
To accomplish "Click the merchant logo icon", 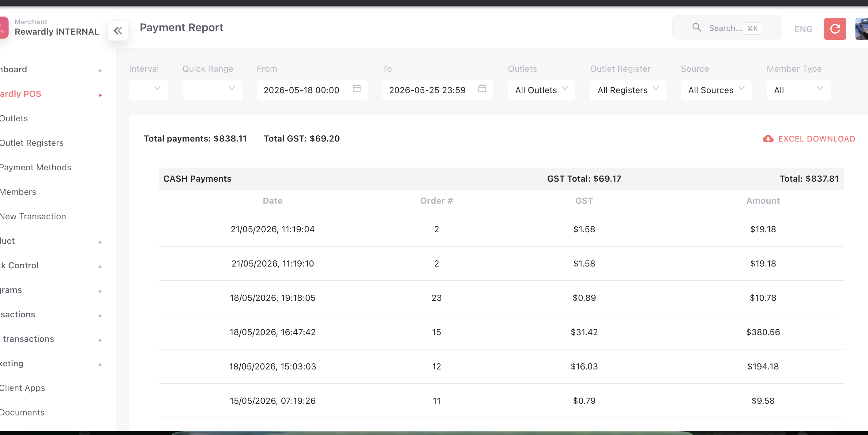I will pos(4,28).
